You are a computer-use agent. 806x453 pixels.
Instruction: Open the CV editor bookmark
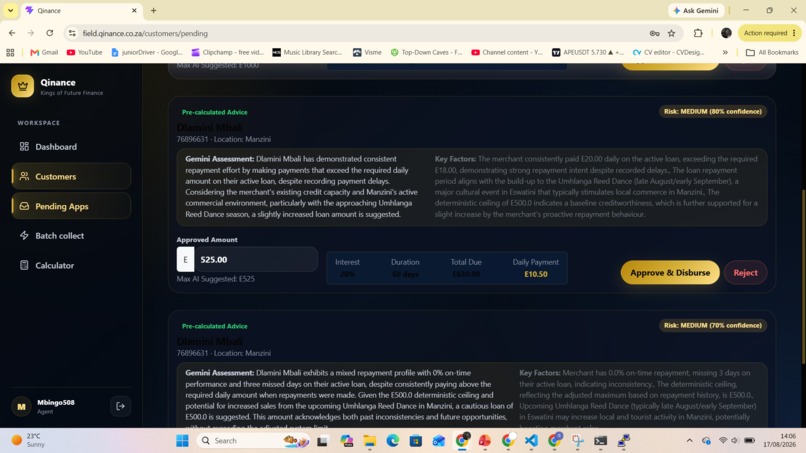click(668, 52)
